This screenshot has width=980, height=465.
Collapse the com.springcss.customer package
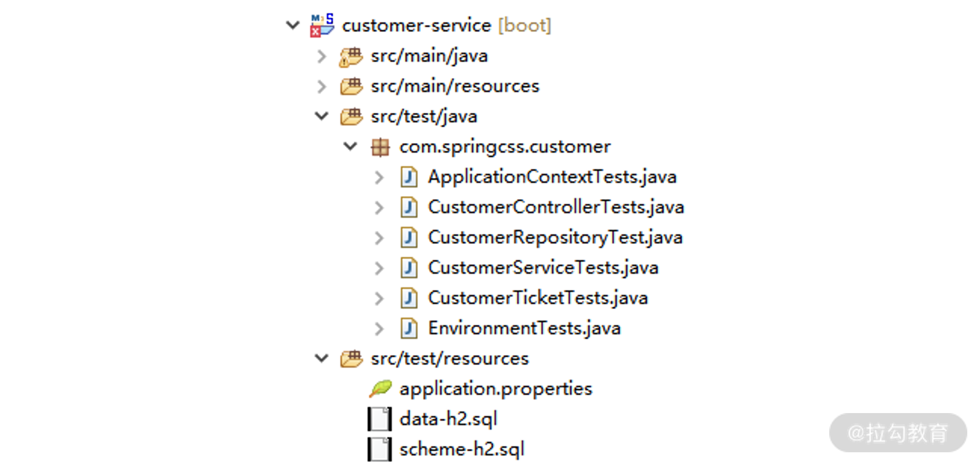(350, 147)
